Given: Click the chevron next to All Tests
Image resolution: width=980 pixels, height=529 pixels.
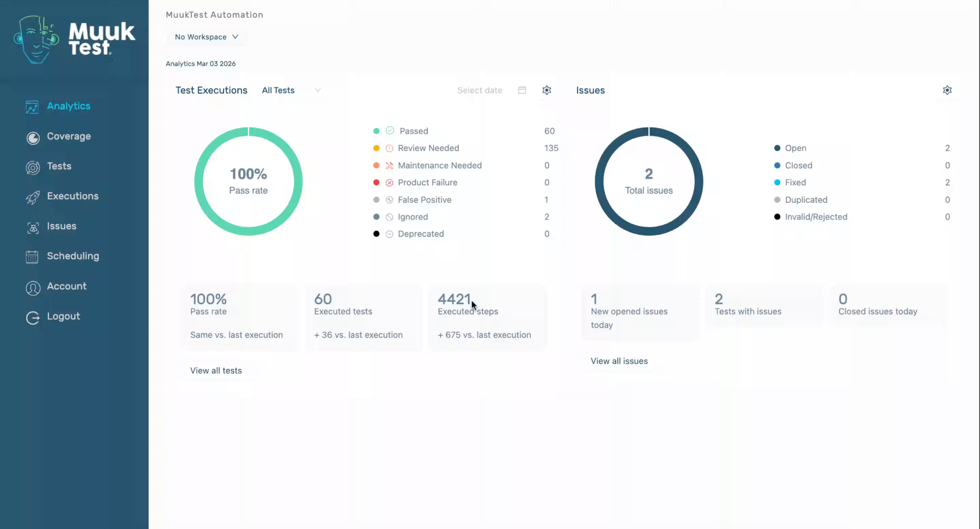Looking at the screenshot, I should pos(317,90).
